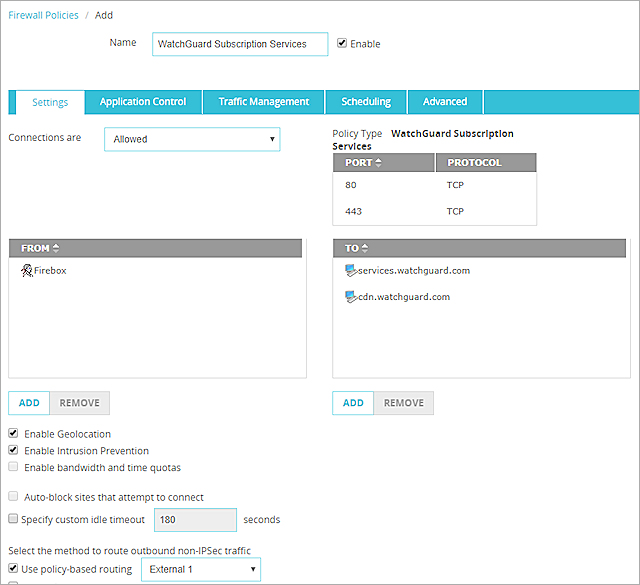Toggle the Enable policy checkbox

pos(343,43)
